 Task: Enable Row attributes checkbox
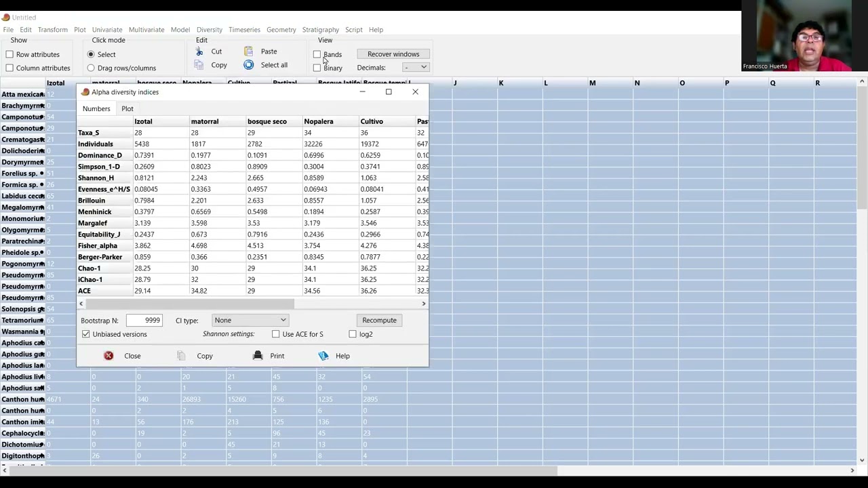coord(9,54)
